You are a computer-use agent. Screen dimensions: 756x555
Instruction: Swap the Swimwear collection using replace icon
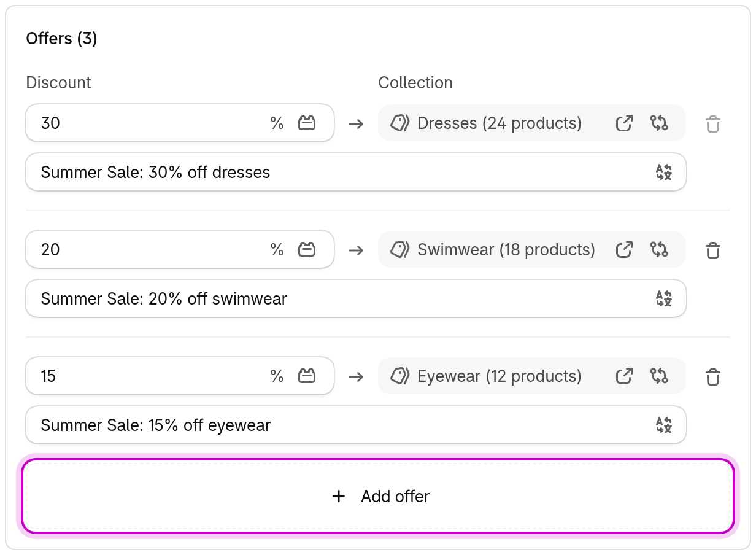[659, 250]
